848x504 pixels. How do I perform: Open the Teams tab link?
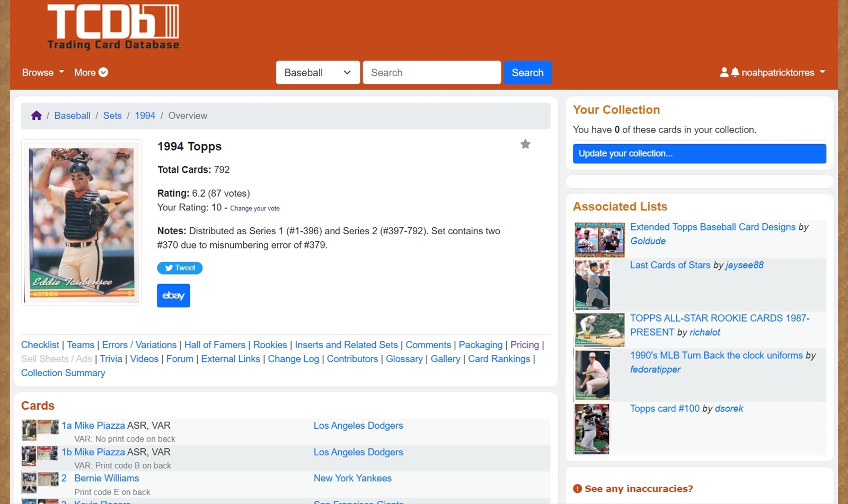tap(81, 344)
